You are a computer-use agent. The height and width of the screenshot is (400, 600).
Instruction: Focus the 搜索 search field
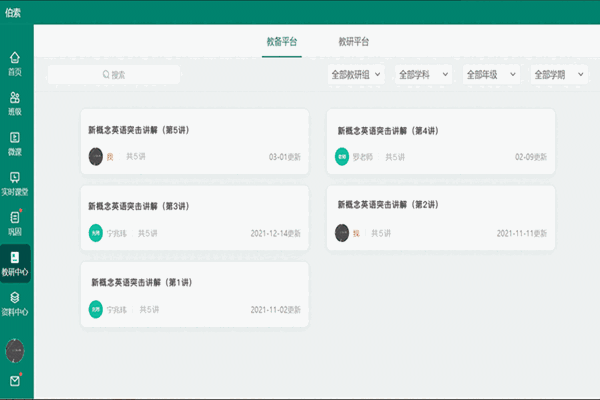click(114, 75)
